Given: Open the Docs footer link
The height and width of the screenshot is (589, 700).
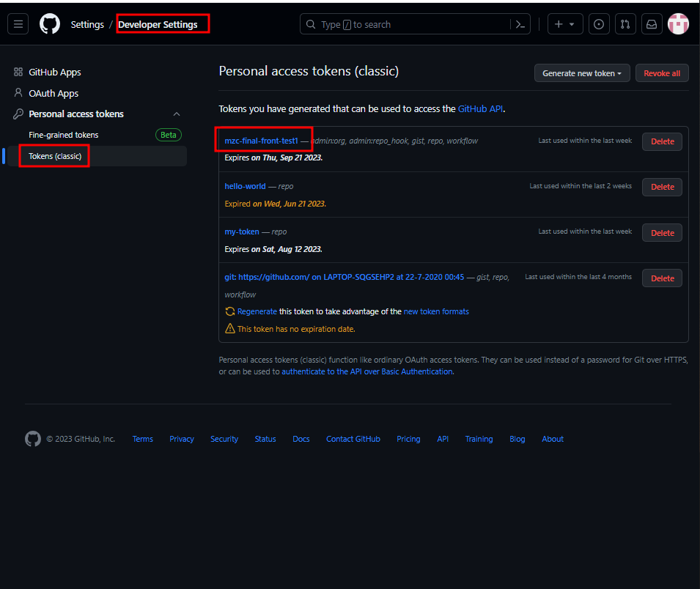Looking at the screenshot, I should (301, 439).
